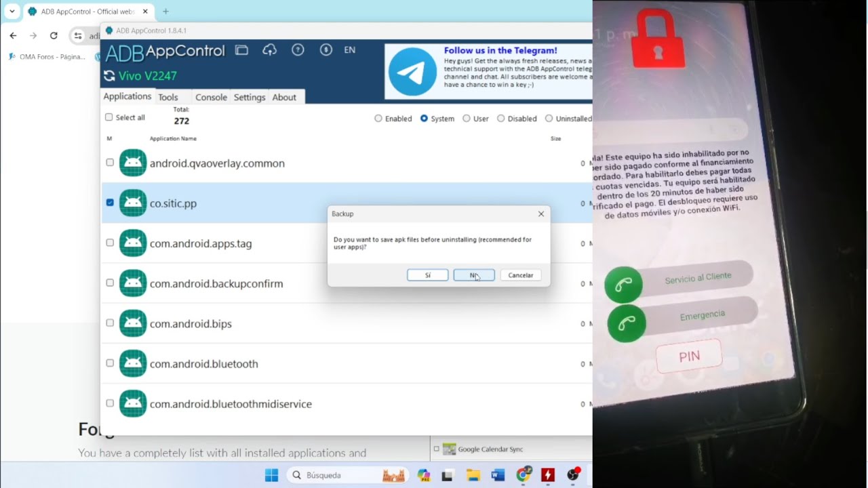The width and height of the screenshot is (868, 488).
Task: Open Task View from the taskbar
Action: point(447,475)
